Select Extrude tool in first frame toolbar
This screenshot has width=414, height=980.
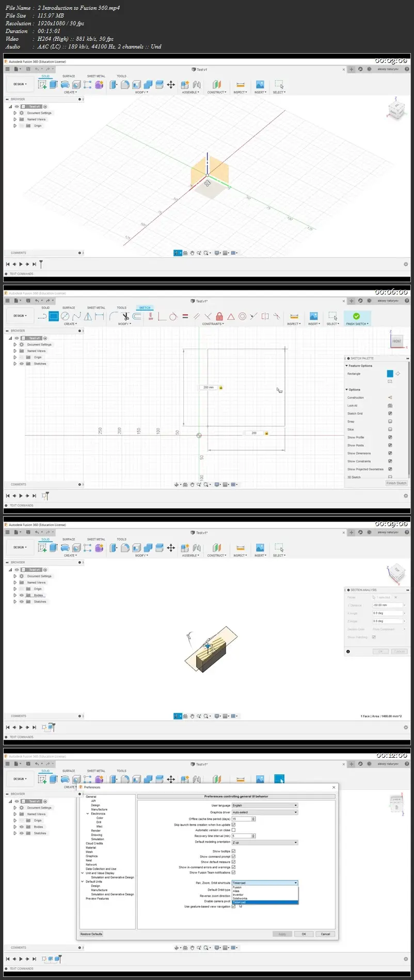click(x=54, y=85)
